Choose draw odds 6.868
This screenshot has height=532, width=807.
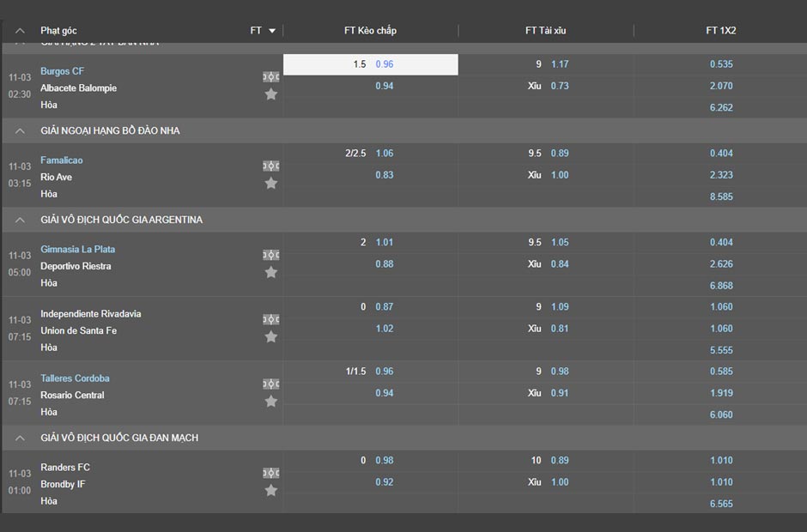coord(721,286)
